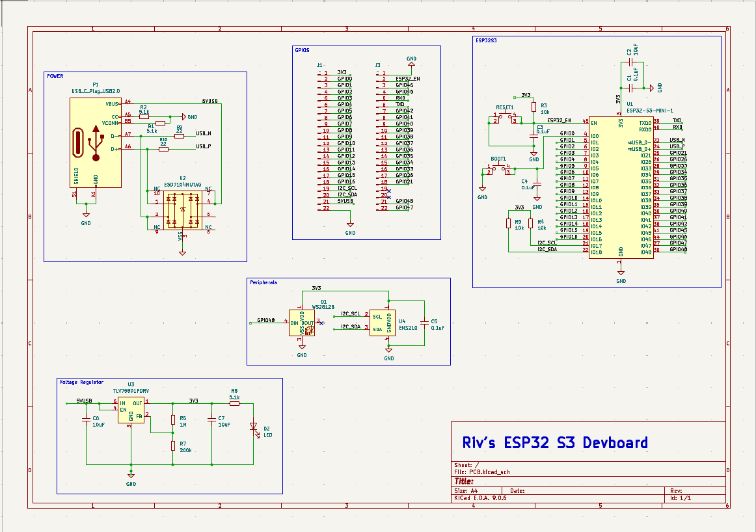Click the C5 0.1uF capacitor symbol

coord(425,322)
